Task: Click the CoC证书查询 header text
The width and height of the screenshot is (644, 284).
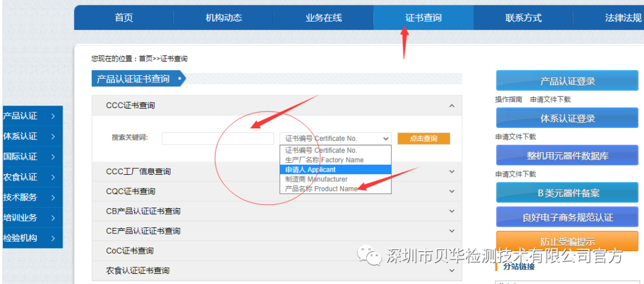Action: [129, 251]
